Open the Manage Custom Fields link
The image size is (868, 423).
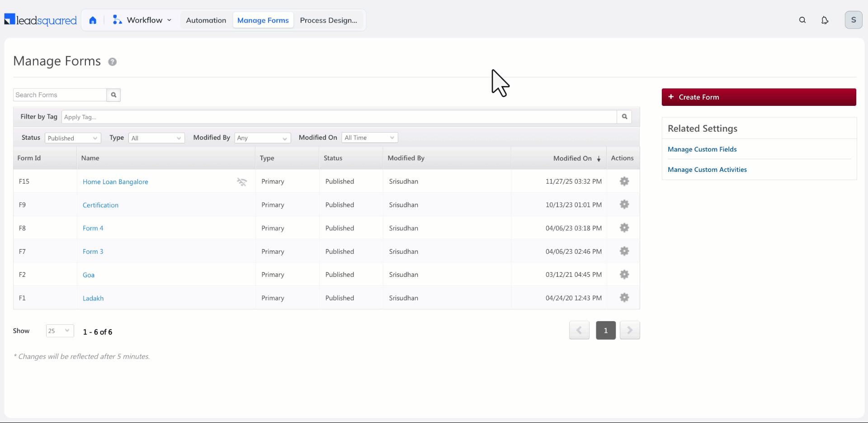click(702, 149)
